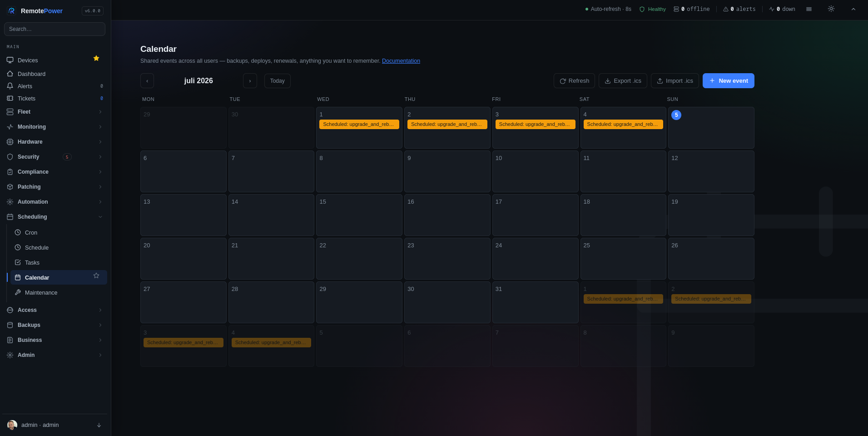Open the Dashboard menu item
Image resolution: width=868 pixels, height=436 pixels.
click(55, 74)
